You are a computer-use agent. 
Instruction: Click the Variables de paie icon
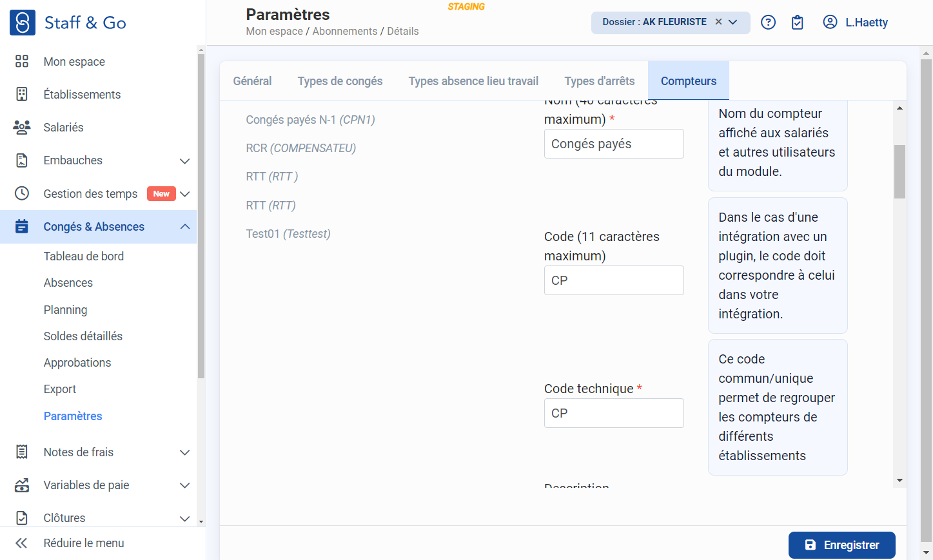[22, 485]
